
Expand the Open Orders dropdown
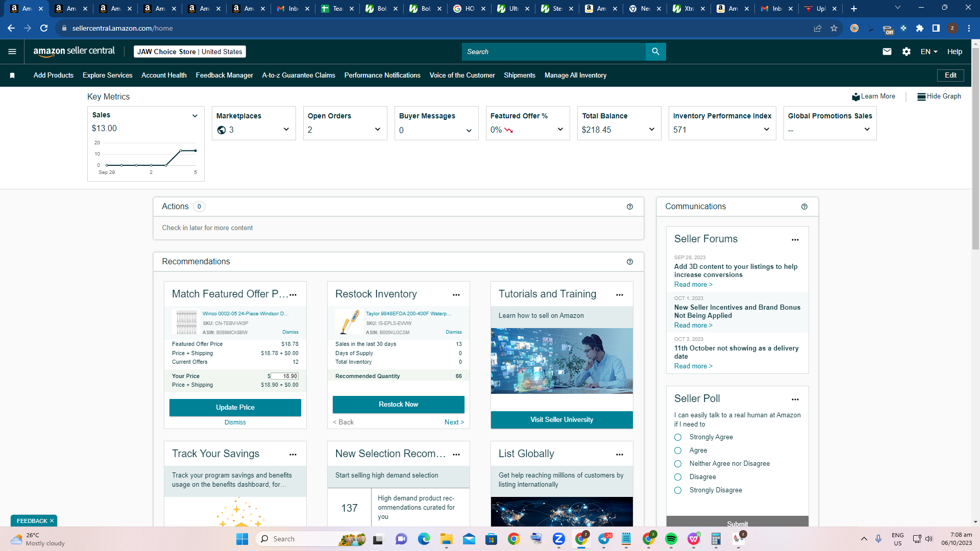coord(377,130)
